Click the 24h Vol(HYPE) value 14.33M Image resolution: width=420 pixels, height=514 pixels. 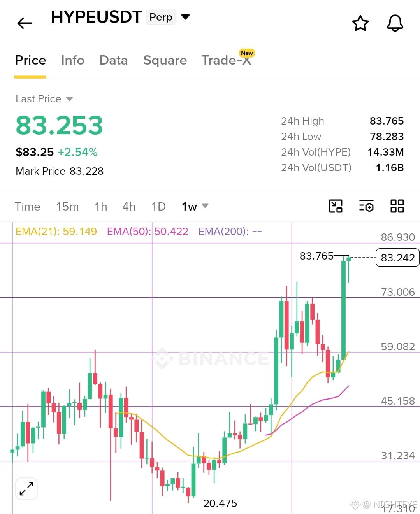click(386, 152)
